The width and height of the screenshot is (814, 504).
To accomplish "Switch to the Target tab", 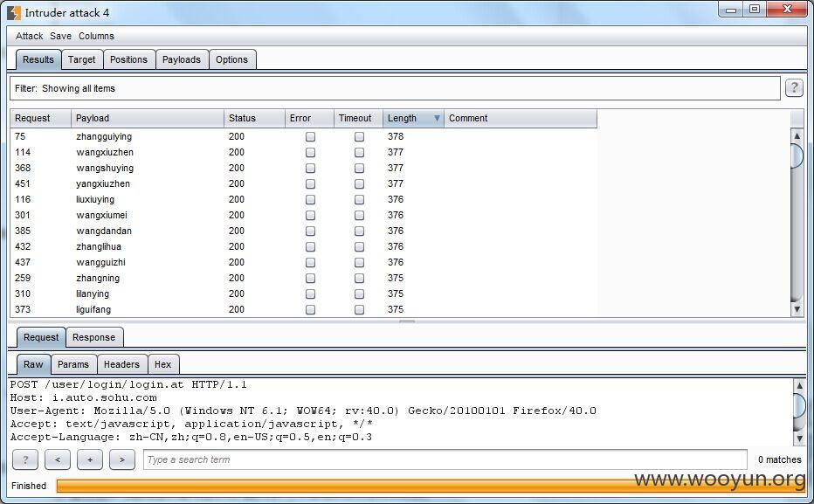I will tap(82, 59).
